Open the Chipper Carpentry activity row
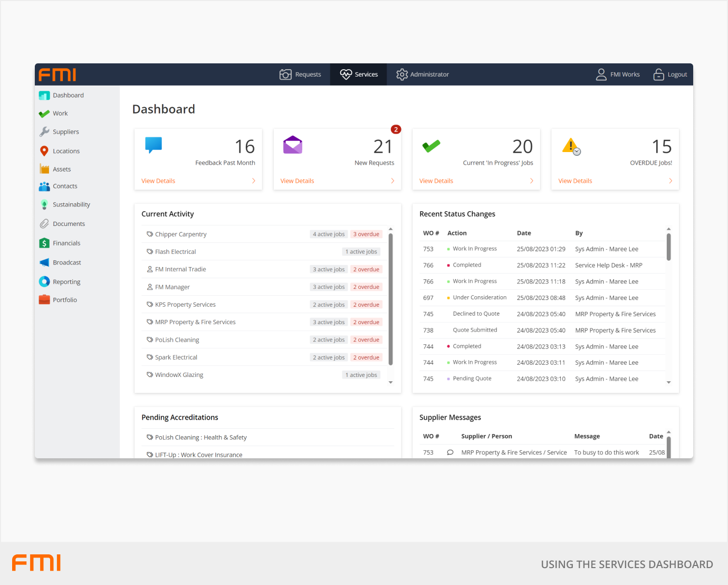Image resolution: width=728 pixels, height=585 pixels. click(181, 234)
